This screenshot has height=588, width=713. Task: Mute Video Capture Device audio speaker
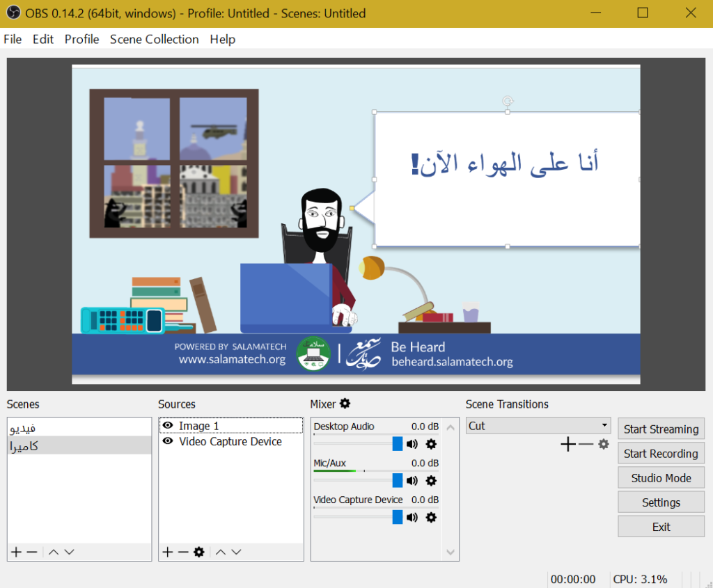(412, 517)
